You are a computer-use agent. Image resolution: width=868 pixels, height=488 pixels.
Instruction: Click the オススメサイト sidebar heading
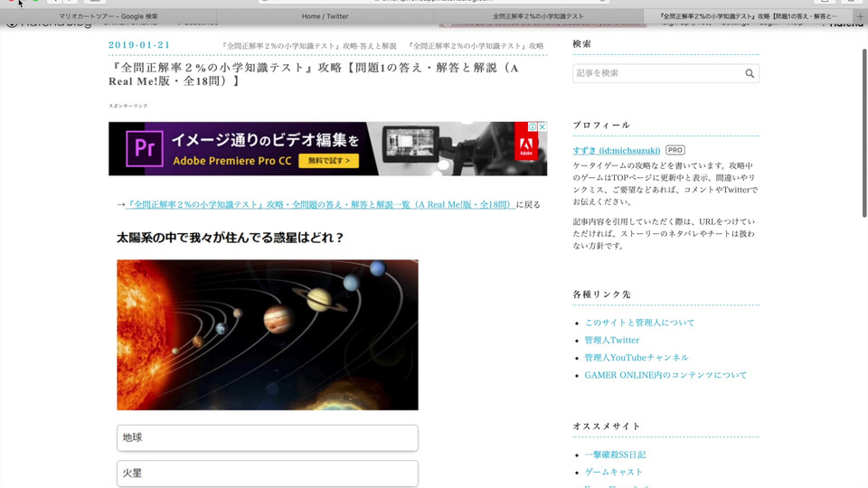pyautogui.click(x=606, y=426)
